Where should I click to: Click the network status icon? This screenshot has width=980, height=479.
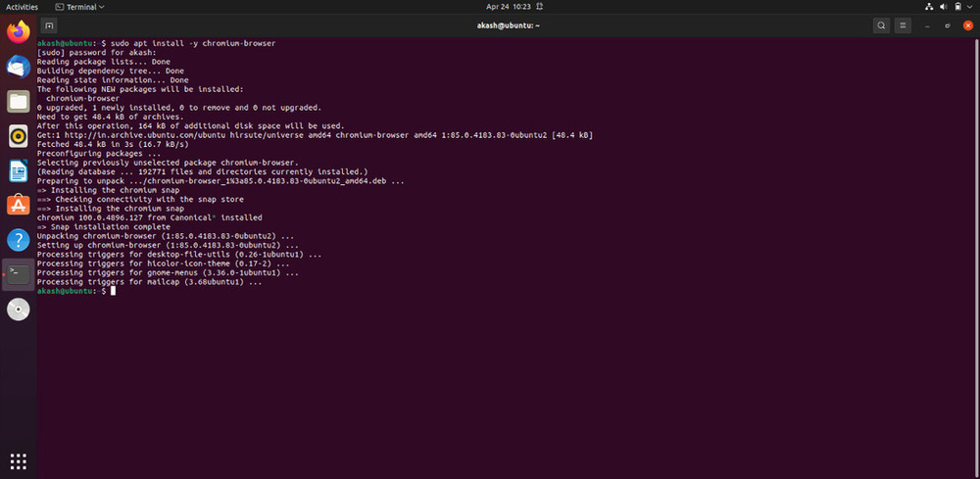(x=928, y=7)
